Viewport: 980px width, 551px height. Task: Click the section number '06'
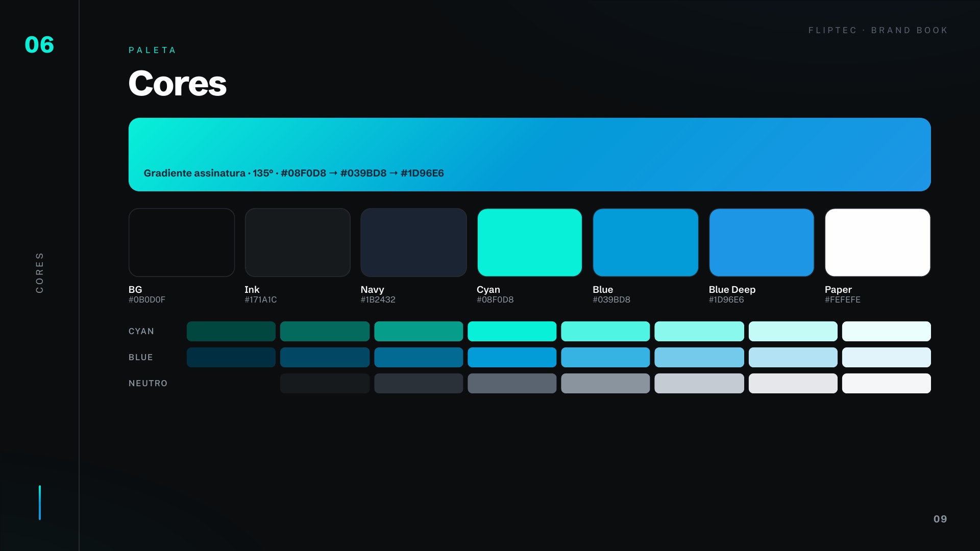[x=39, y=45]
